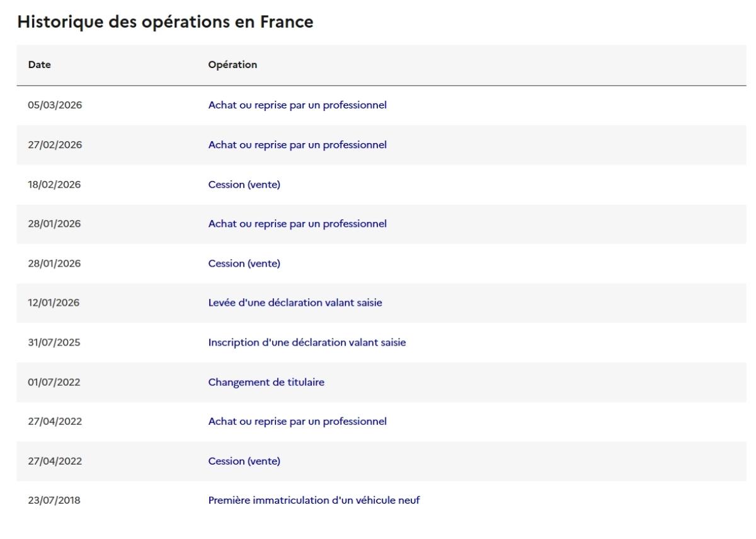Click the Historique des opérations en France heading
This screenshot has height=539, width=756.
165,23
